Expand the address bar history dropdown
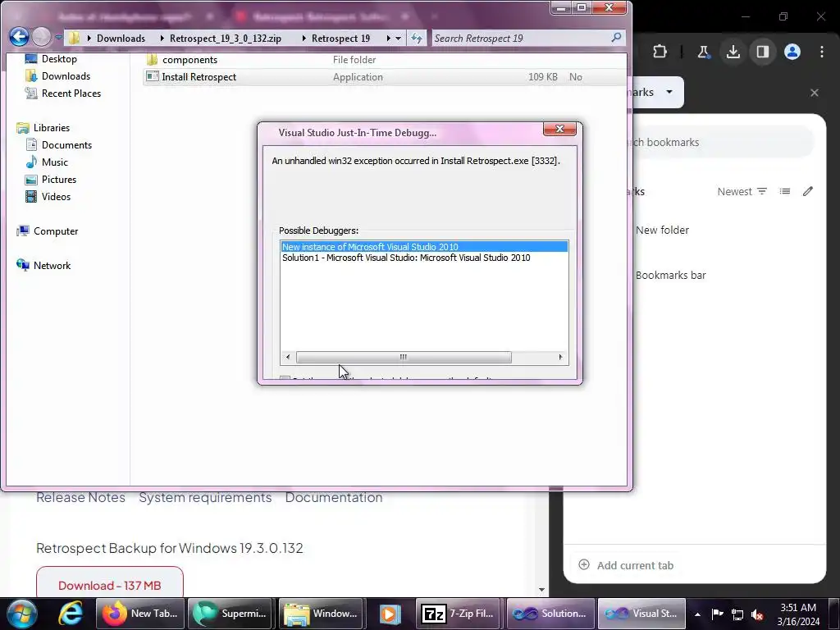The image size is (840, 630). pos(398,39)
